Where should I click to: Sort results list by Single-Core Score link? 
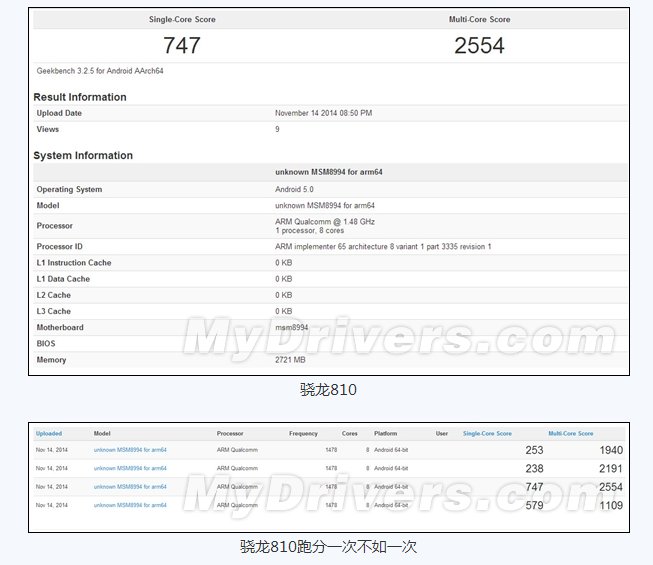[487, 433]
